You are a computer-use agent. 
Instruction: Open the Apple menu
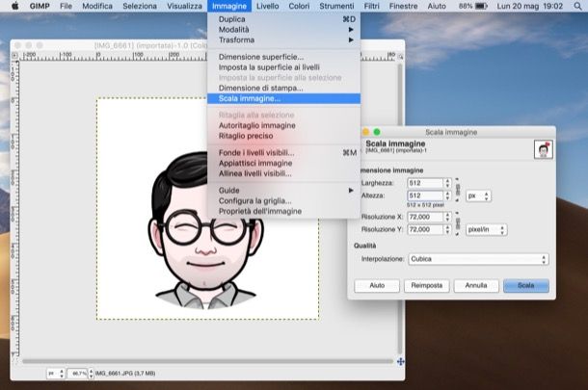point(15,6)
